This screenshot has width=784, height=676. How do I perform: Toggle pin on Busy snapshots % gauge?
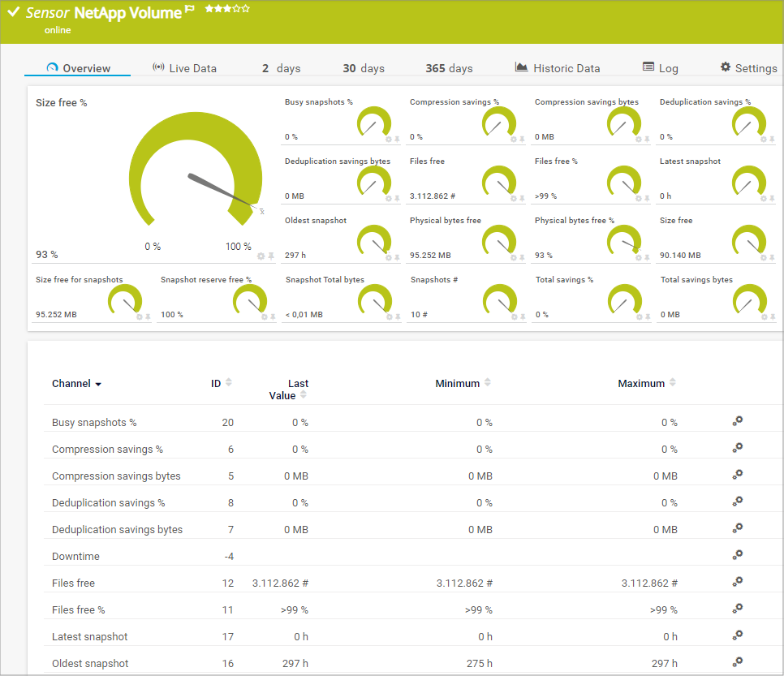(398, 140)
